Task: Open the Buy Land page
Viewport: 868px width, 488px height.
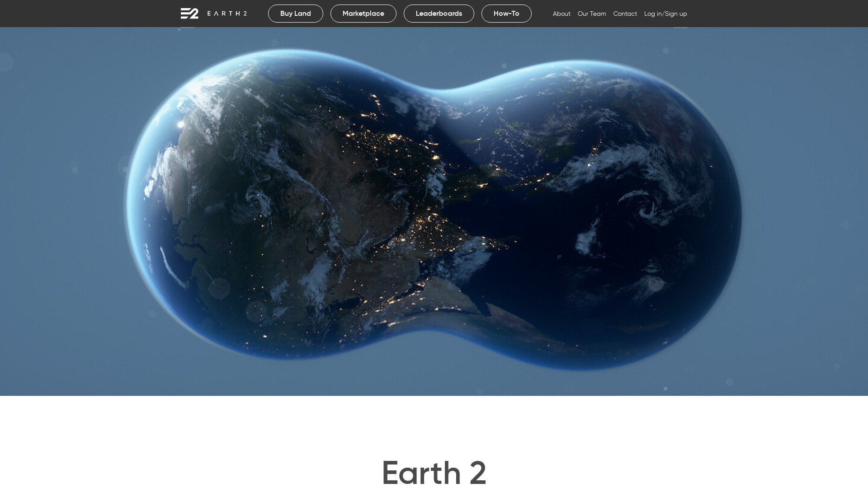Action: coord(296,14)
